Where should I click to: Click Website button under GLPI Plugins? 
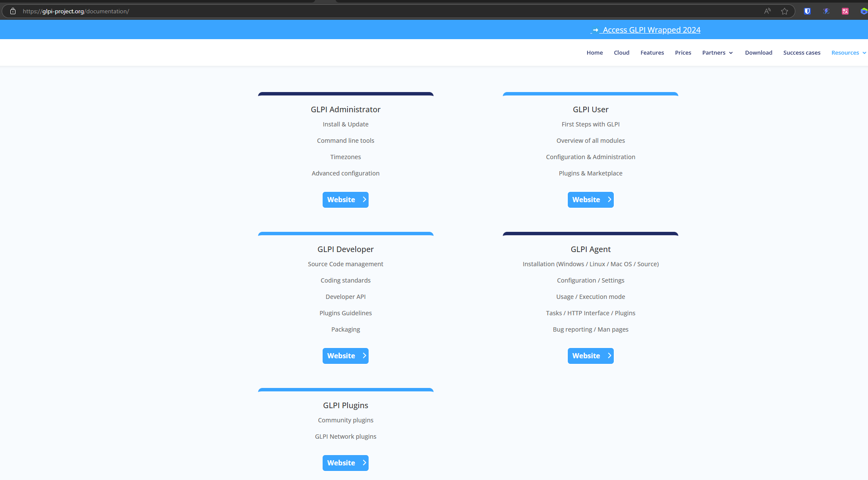point(345,463)
